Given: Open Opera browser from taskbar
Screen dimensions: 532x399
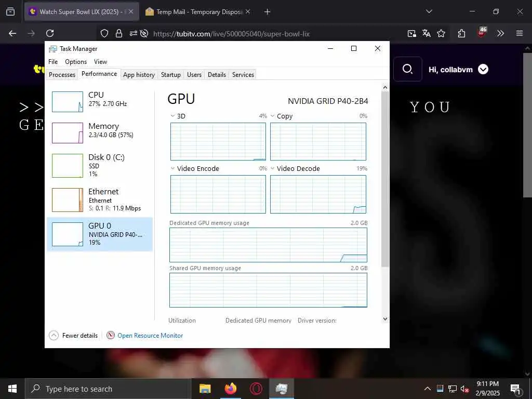Looking at the screenshot, I should [256, 389].
